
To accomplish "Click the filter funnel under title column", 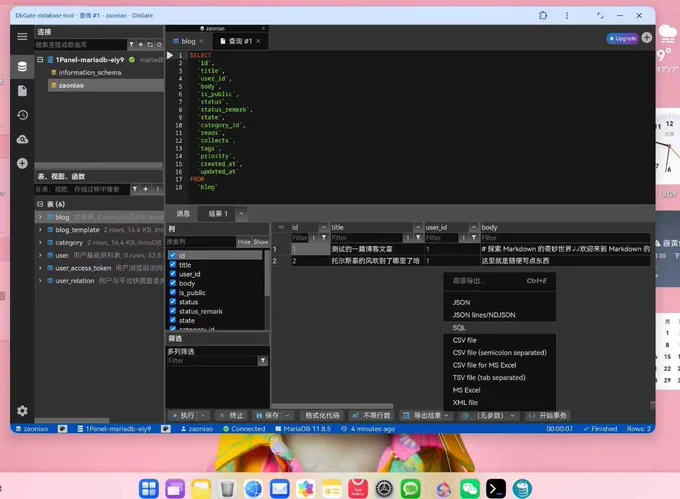I will click(418, 238).
